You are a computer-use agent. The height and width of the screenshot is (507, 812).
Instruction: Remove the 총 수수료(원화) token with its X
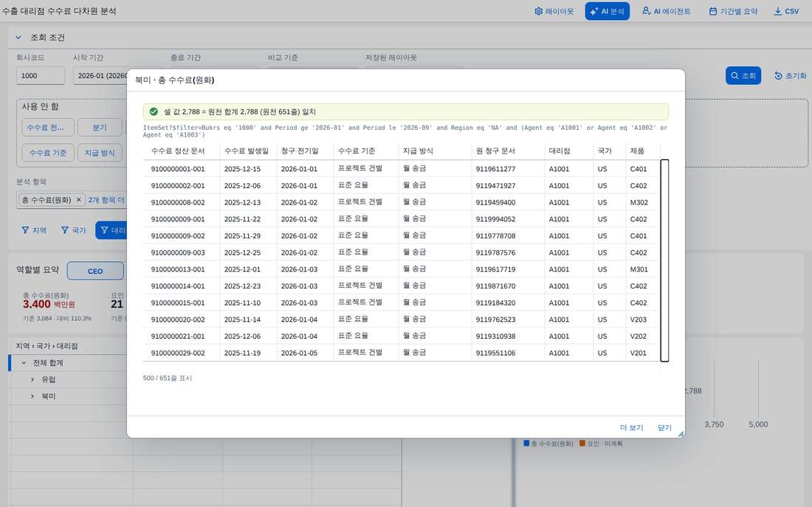79,199
